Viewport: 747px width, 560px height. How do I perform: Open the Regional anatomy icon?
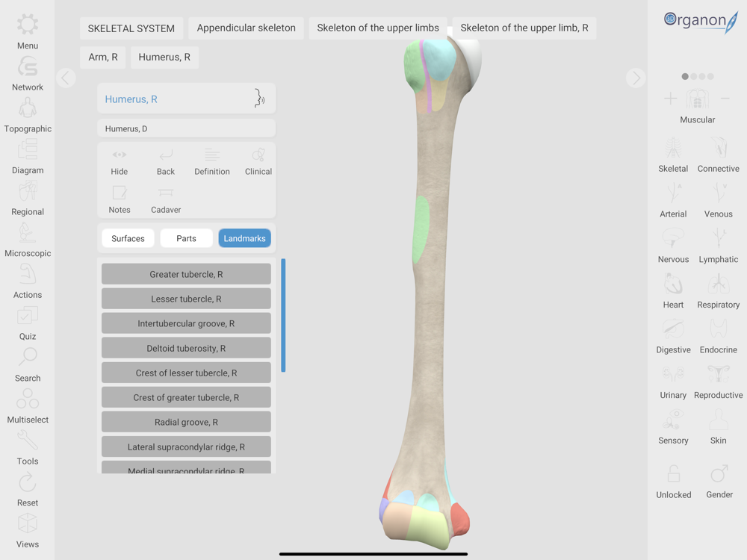28,191
